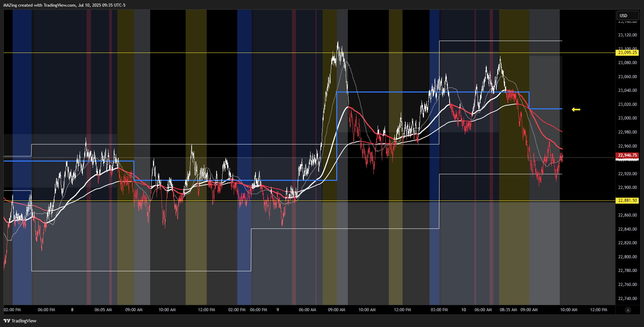Screen dimensions: 644x327
Task: Select the 23,095.25 yellow price label
Action: 627,53
